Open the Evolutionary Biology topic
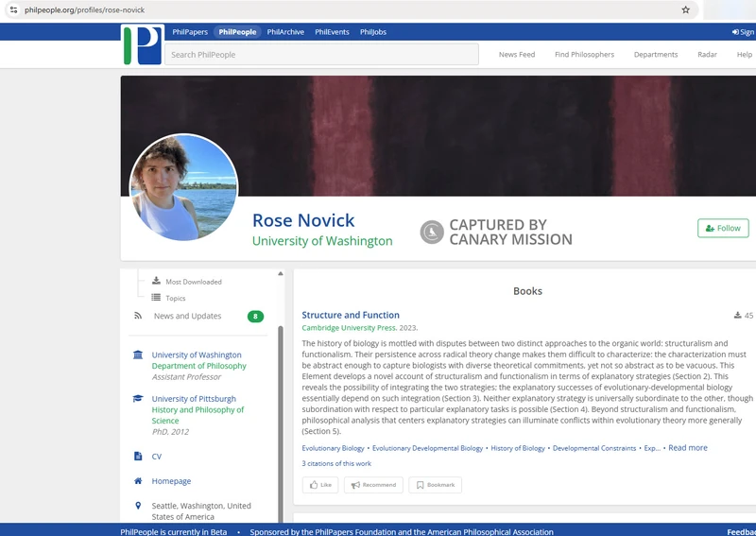The width and height of the screenshot is (756, 536). 334,448
